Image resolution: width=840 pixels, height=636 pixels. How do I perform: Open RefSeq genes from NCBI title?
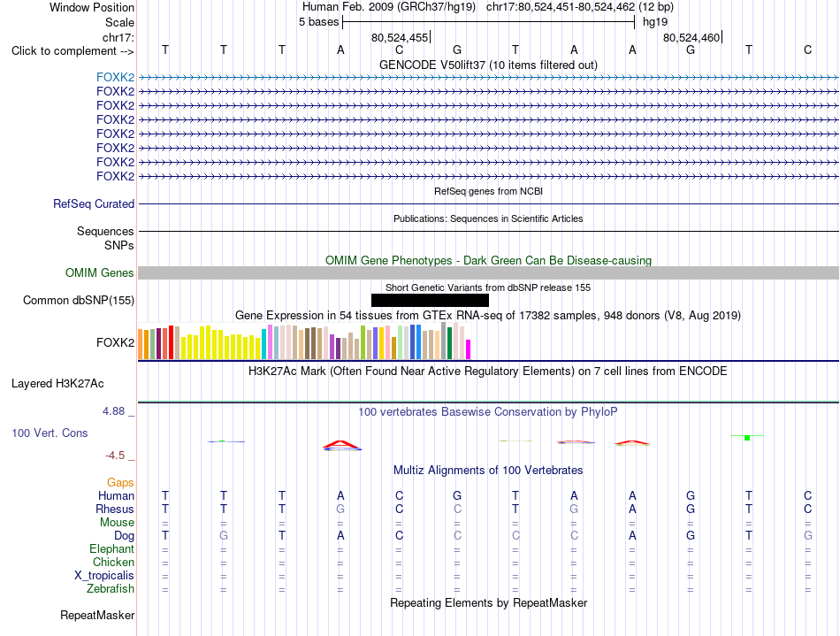click(x=488, y=191)
